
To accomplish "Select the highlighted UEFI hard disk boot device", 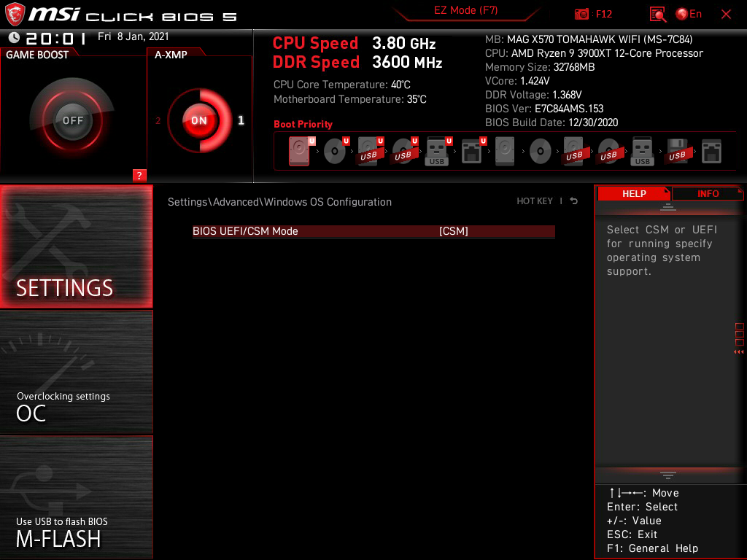I will (x=300, y=152).
